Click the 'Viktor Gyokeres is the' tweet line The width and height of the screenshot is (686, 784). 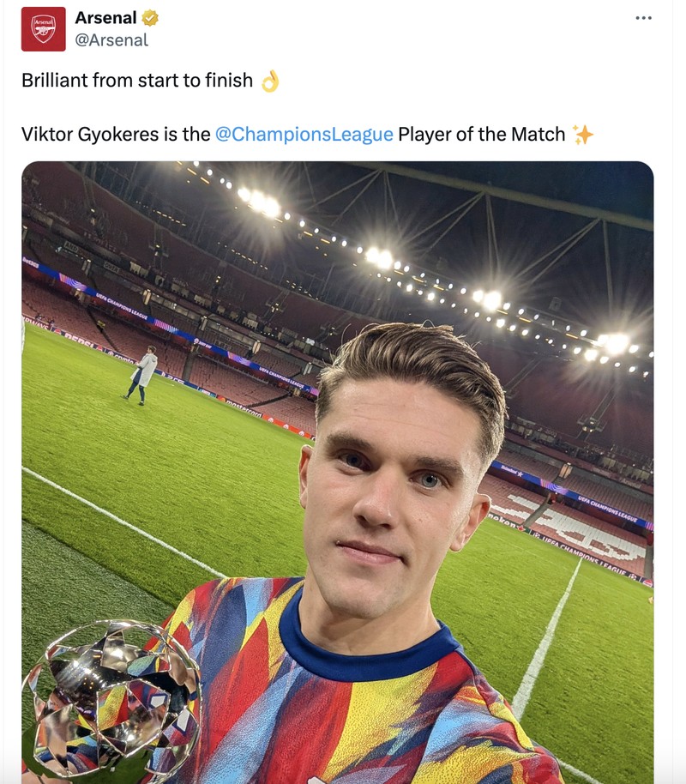(111, 134)
